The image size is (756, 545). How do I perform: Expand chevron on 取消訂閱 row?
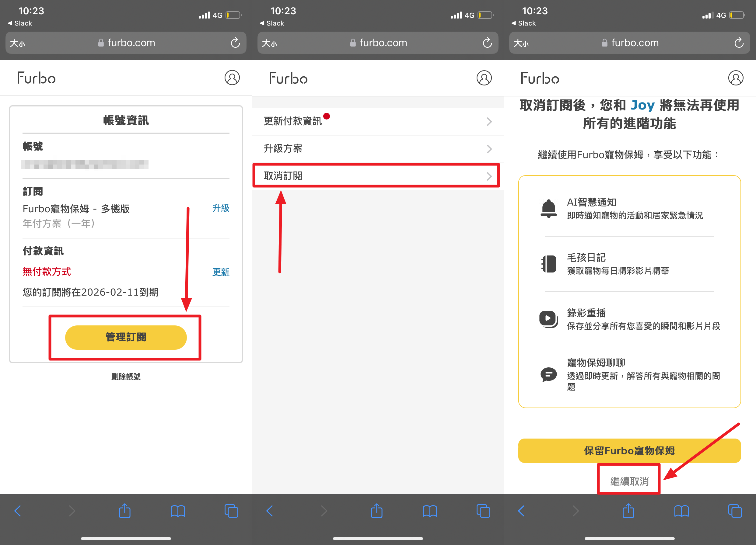click(489, 176)
